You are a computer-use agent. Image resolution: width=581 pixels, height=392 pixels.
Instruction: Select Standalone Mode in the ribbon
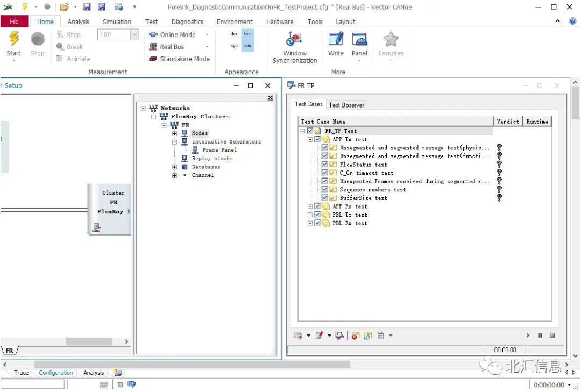(179, 59)
